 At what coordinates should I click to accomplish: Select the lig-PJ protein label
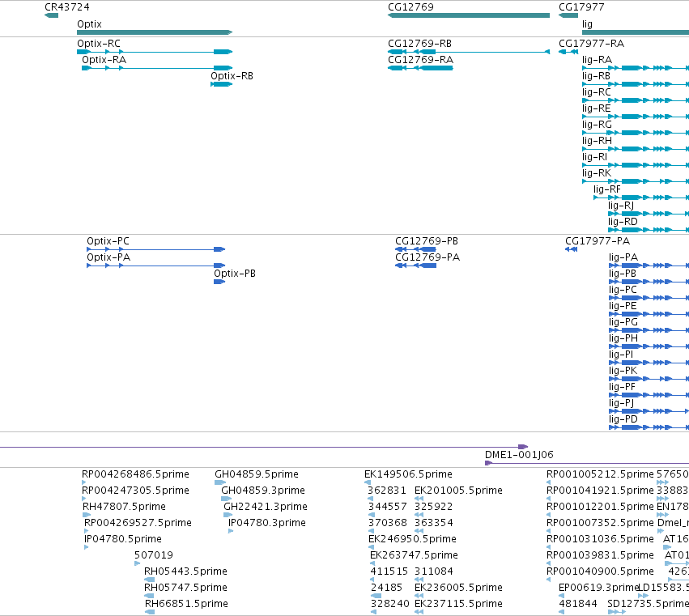coord(620,404)
